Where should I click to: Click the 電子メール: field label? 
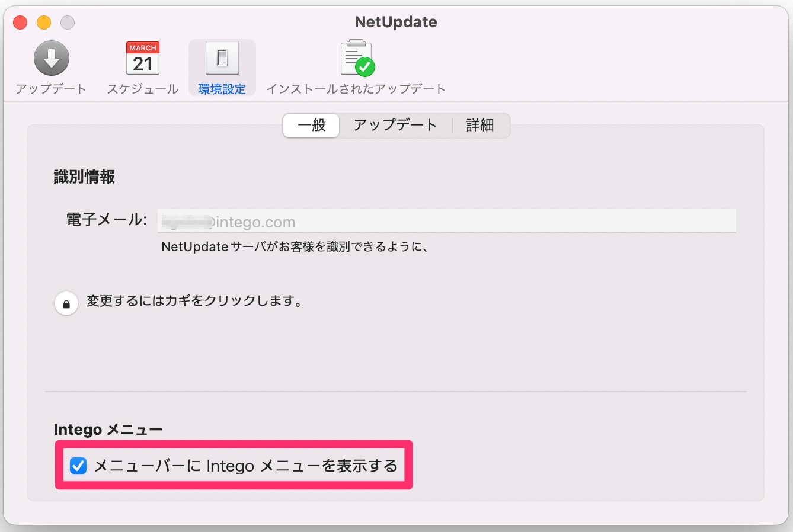coord(107,220)
